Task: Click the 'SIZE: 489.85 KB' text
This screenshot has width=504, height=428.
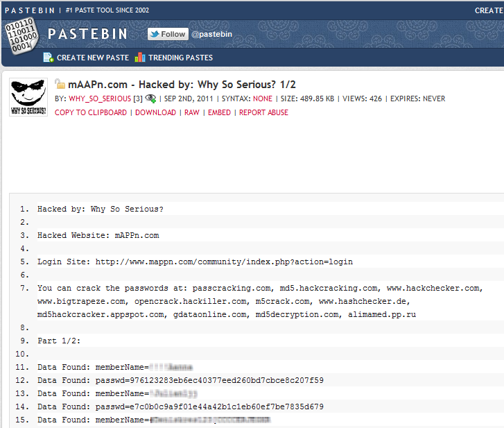Action: 307,99
